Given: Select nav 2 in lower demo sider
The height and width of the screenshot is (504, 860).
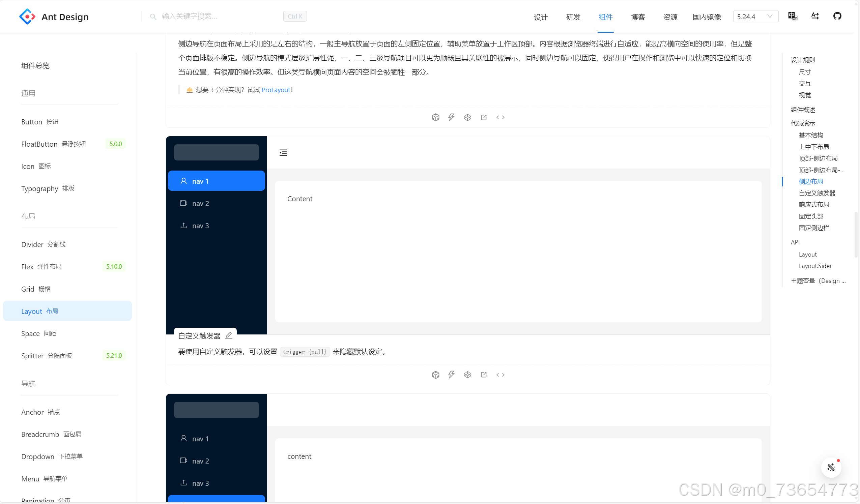Looking at the screenshot, I should click(x=217, y=461).
